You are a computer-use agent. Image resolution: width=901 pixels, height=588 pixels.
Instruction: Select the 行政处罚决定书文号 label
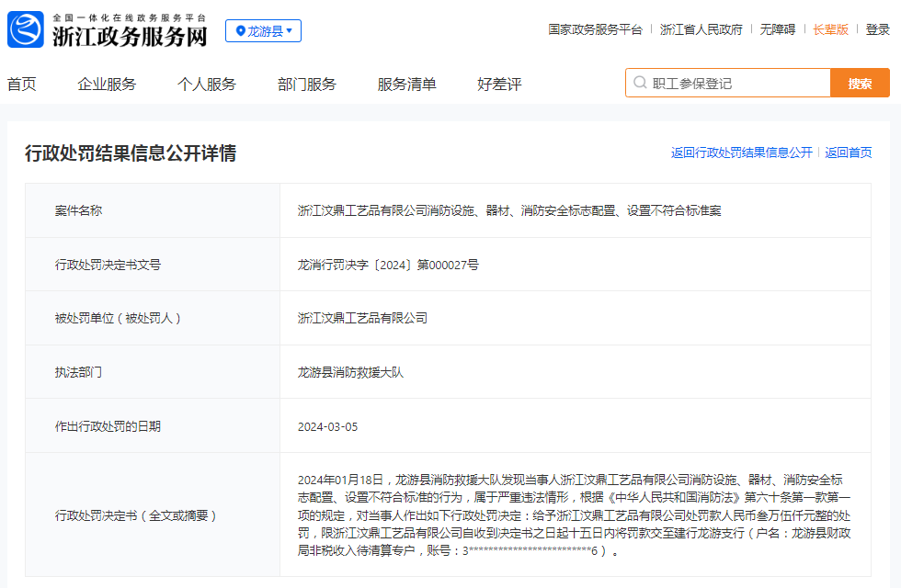[108, 265]
